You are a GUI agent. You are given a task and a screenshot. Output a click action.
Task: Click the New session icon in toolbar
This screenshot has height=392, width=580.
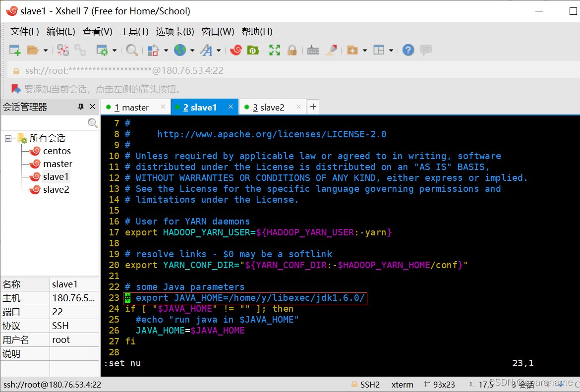pyautogui.click(x=15, y=50)
